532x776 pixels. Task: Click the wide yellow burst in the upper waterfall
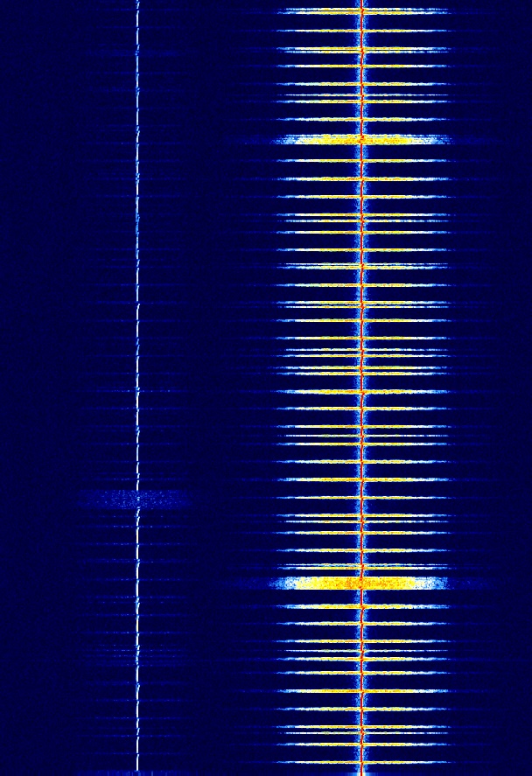[x=361, y=140]
